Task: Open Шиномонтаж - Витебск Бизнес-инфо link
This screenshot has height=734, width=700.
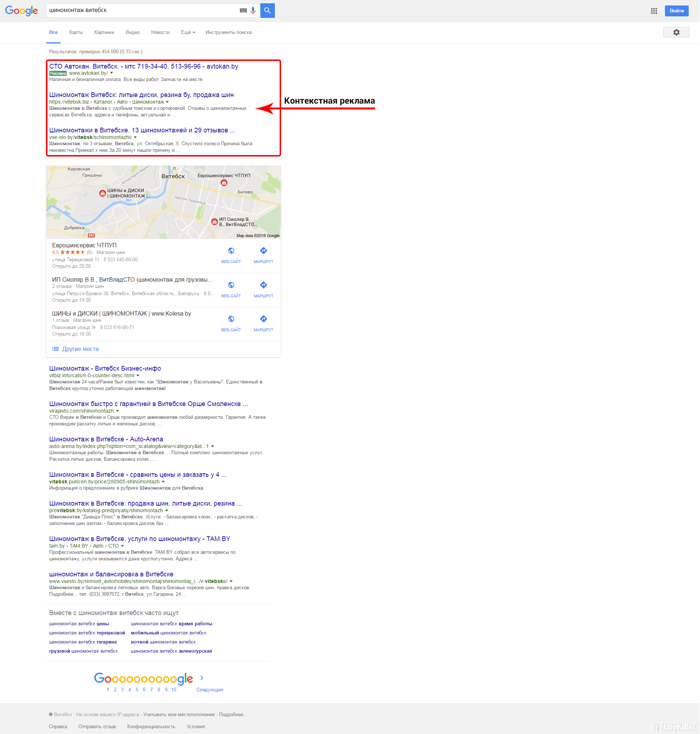Action: (105, 368)
